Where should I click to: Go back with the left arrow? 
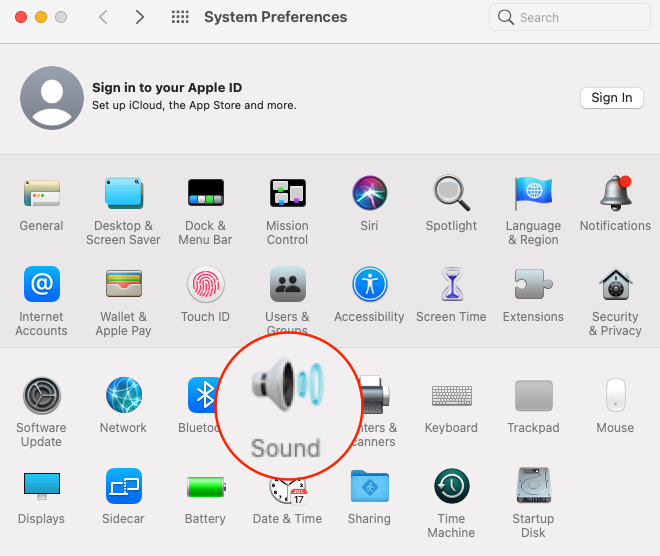coord(104,17)
